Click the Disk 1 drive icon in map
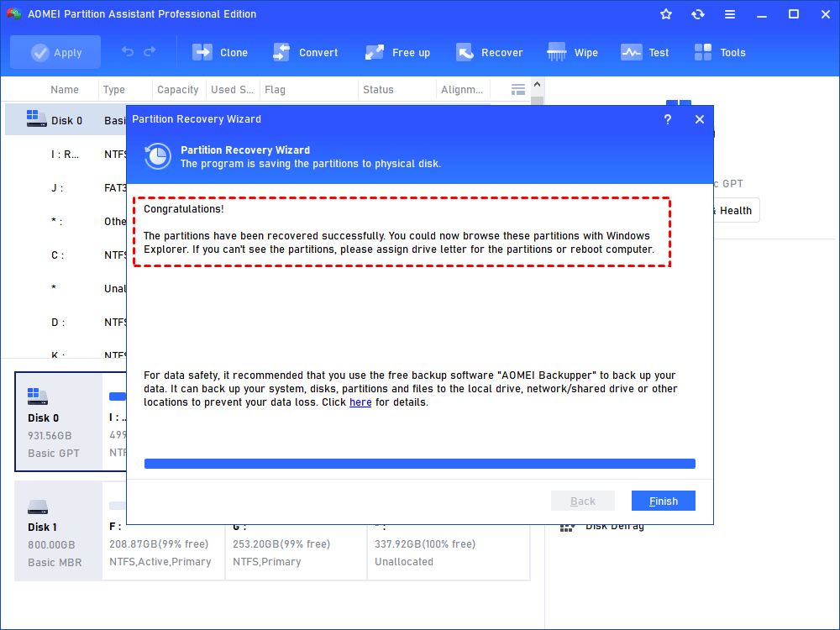Viewport: 840px width, 630px height. click(x=38, y=507)
